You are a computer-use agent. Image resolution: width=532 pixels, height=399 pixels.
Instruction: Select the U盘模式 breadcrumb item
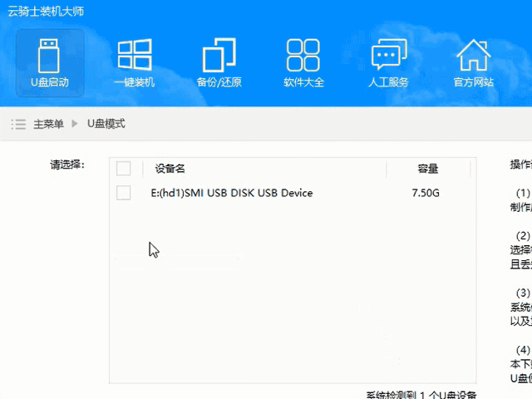coord(106,124)
